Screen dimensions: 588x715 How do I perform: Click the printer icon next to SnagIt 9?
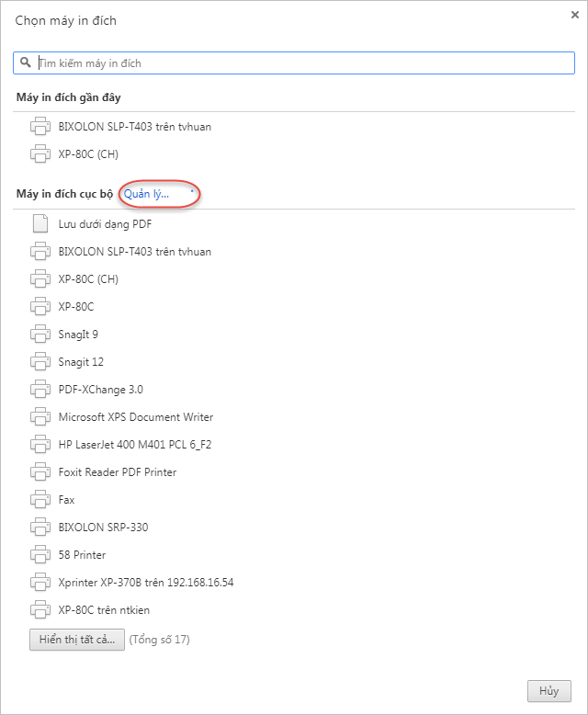(40, 334)
